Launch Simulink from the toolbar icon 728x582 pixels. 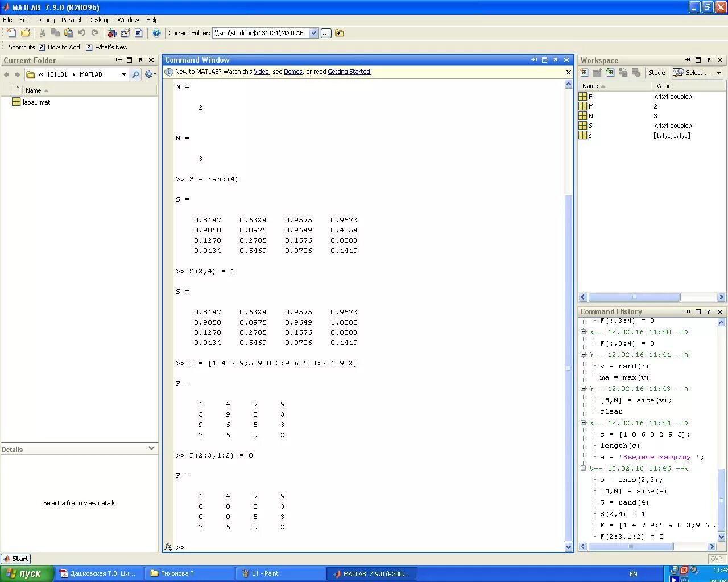pos(112,33)
